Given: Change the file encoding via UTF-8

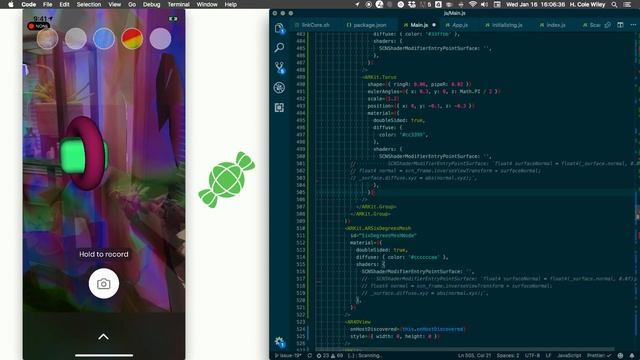Looking at the screenshot, I should 532,356.
